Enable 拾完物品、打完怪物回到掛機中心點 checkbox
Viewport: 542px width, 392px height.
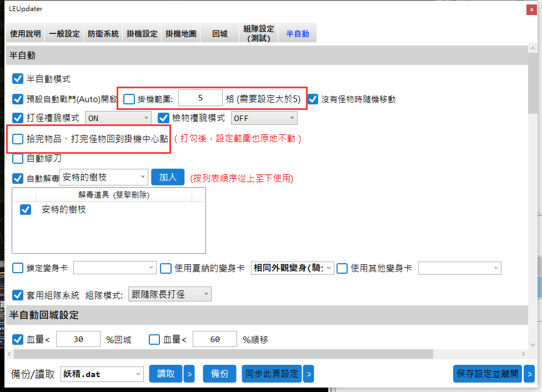(x=18, y=139)
